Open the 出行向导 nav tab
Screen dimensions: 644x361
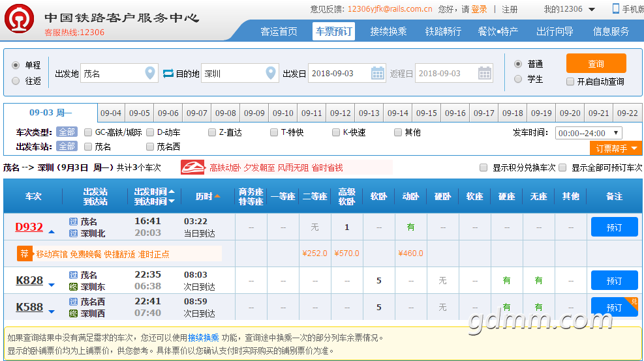point(555,31)
